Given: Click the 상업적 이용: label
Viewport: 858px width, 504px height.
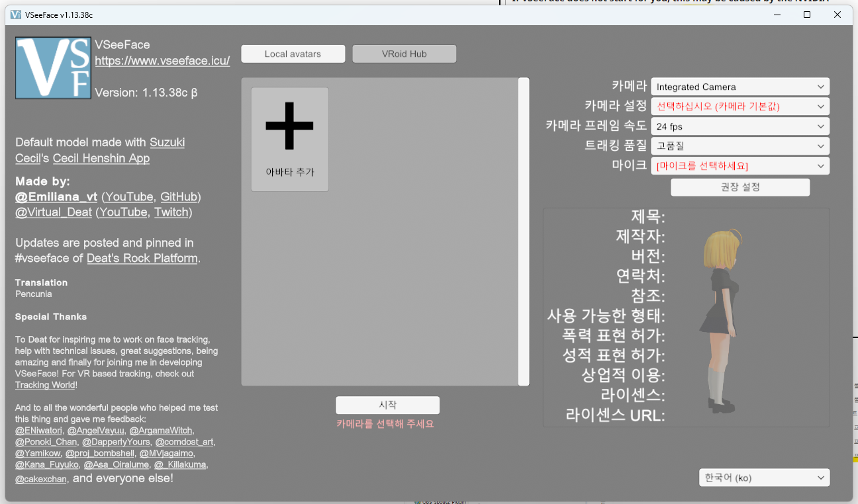Looking at the screenshot, I should [x=624, y=376].
